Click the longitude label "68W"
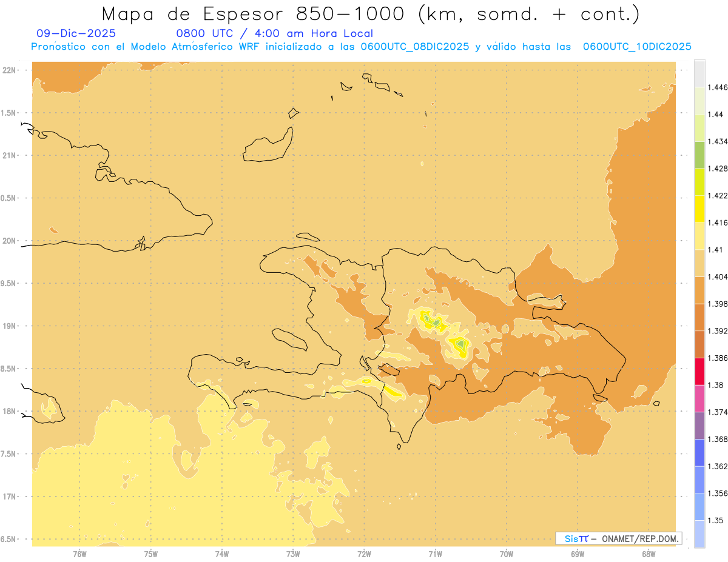Viewport: 728px width, 562px height. (x=649, y=554)
